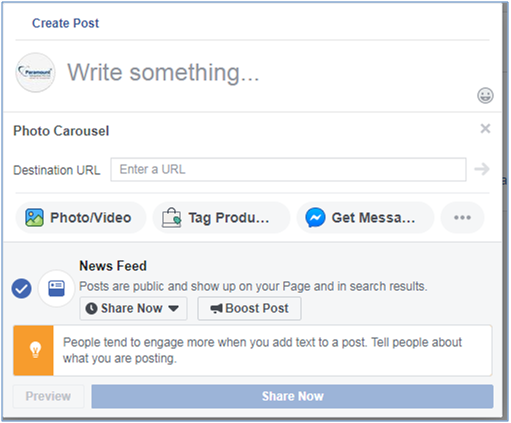
Task: Open the emoji picker smiley icon
Action: [x=485, y=96]
